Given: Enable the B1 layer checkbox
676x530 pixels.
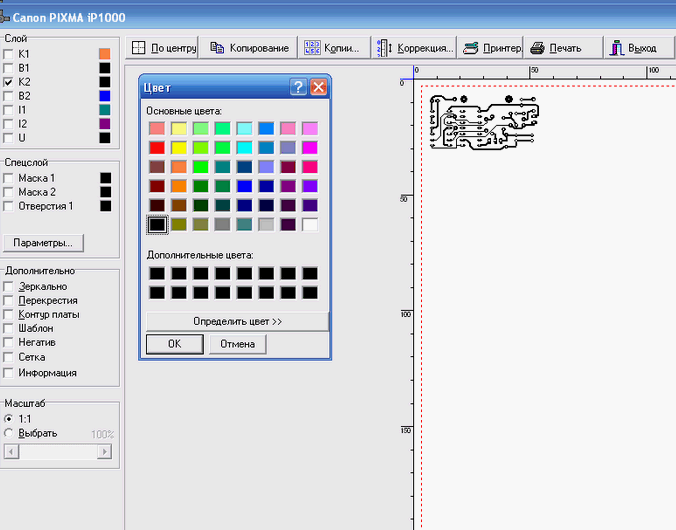Looking at the screenshot, I should 8,68.
